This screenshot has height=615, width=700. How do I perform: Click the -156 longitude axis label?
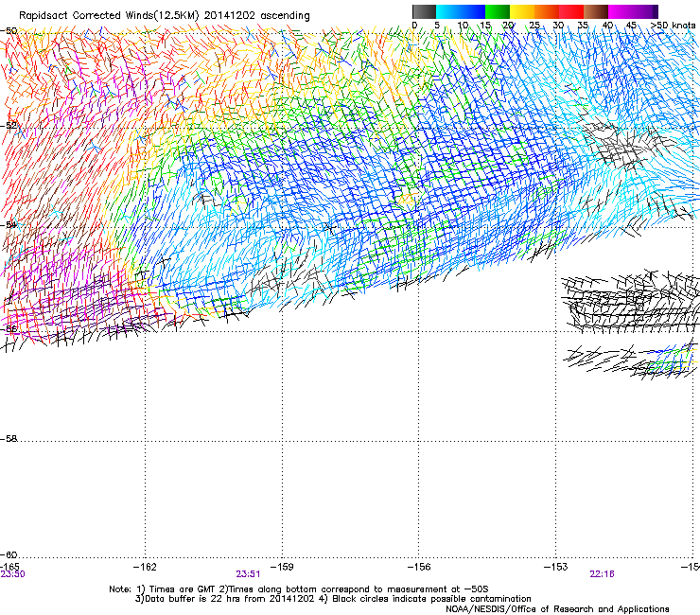419,567
